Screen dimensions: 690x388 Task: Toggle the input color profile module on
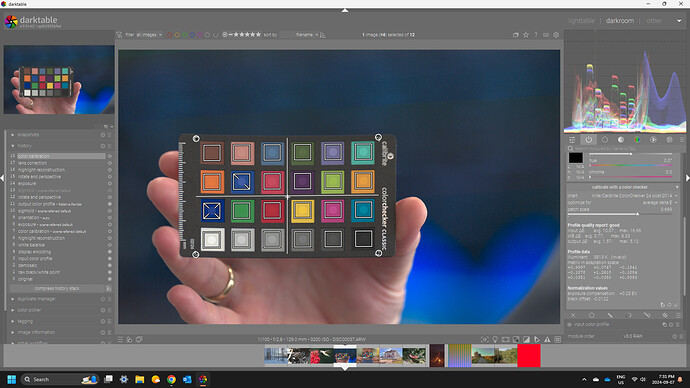tap(569, 325)
